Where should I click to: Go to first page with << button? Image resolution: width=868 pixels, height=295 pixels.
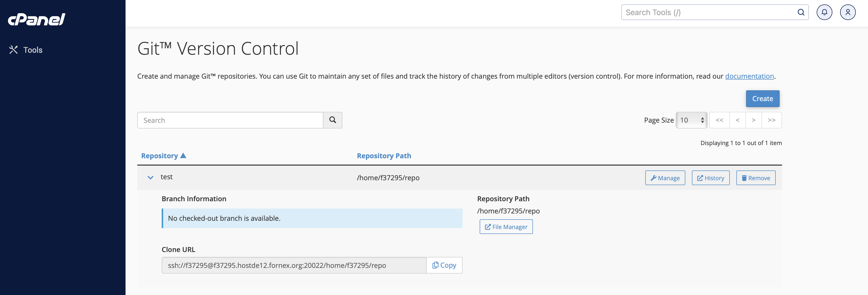[720, 120]
